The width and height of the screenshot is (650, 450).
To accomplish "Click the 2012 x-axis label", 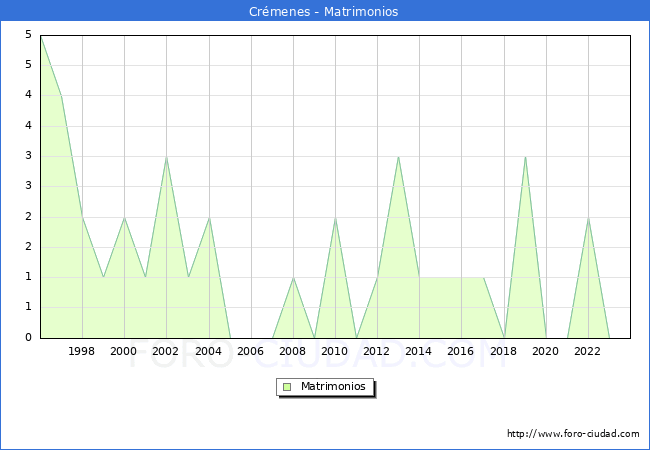I will pyautogui.click(x=376, y=351).
